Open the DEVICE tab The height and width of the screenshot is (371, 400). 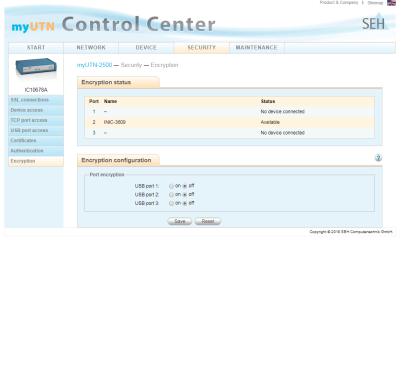146,48
